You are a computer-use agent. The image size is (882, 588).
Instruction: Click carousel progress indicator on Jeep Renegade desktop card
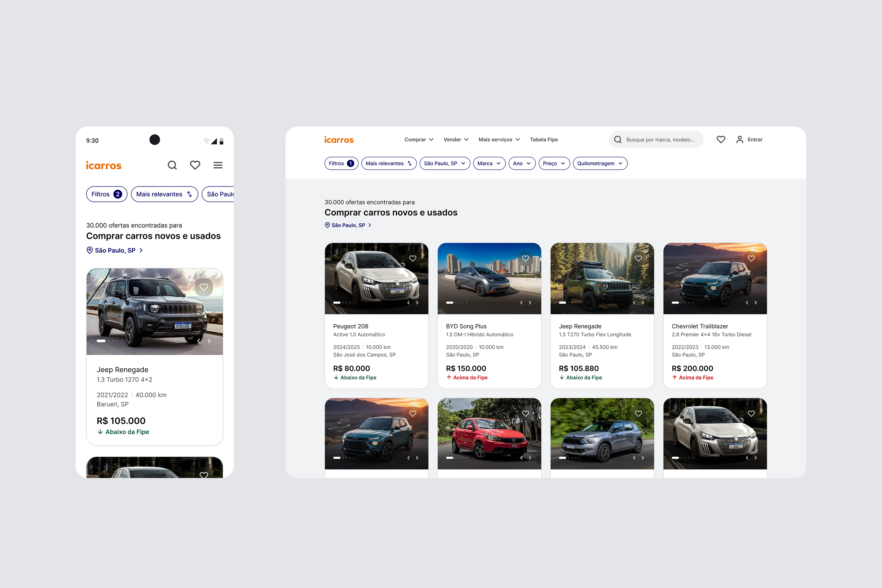pyautogui.click(x=563, y=303)
